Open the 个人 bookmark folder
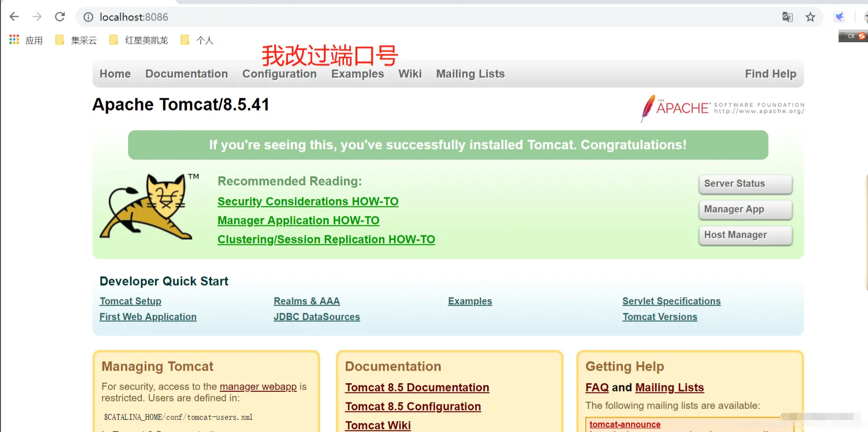Screen dimensions: 868x432 197,40
